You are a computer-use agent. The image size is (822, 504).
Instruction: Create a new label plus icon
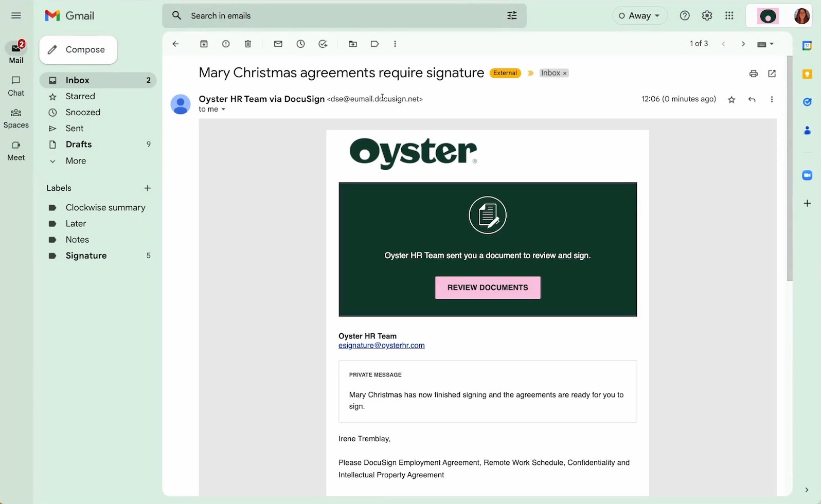click(148, 188)
